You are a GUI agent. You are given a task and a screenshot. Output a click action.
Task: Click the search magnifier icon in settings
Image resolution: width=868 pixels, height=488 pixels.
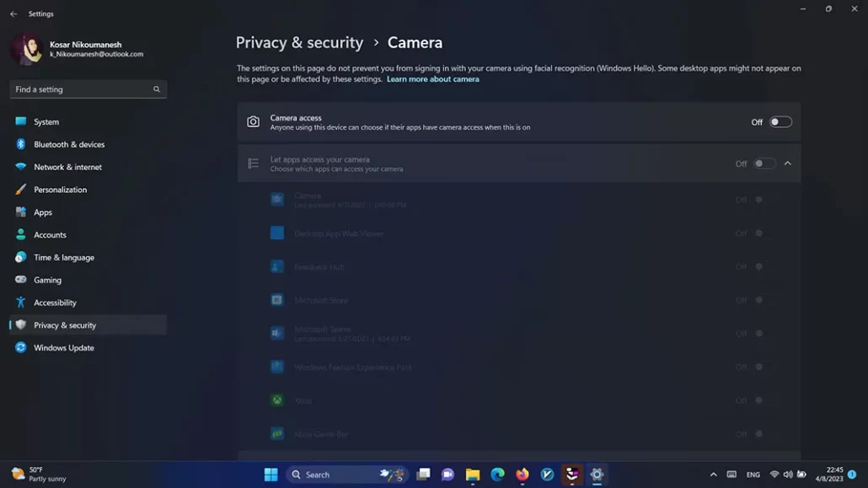tap(157, 89)
